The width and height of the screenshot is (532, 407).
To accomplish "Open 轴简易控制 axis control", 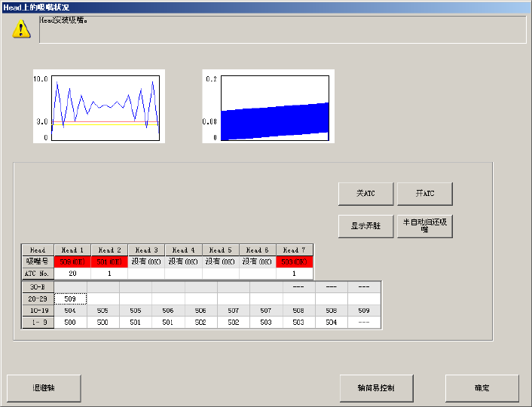I will (x=376, y=388).
